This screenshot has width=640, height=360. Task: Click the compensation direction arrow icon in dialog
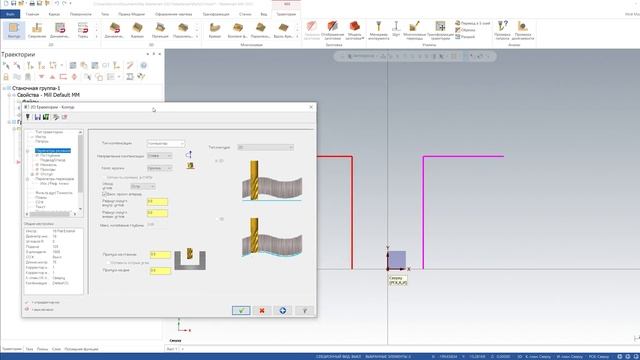[x=189, y=155]
